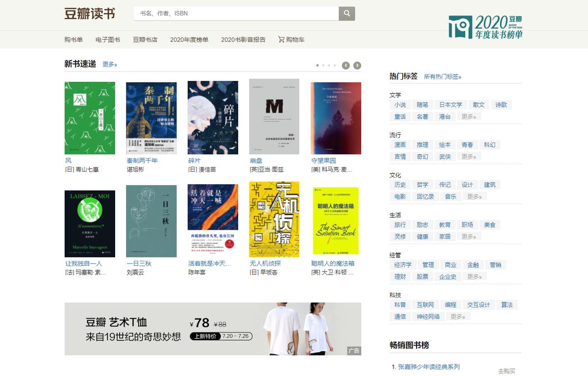The image size is (588, 376).
Task: Open the 守望果园 book cover
Action: (336, 118)
